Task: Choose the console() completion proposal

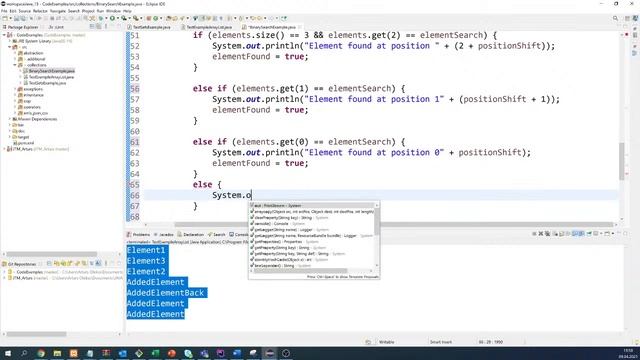Action: (x=312, y=224)
